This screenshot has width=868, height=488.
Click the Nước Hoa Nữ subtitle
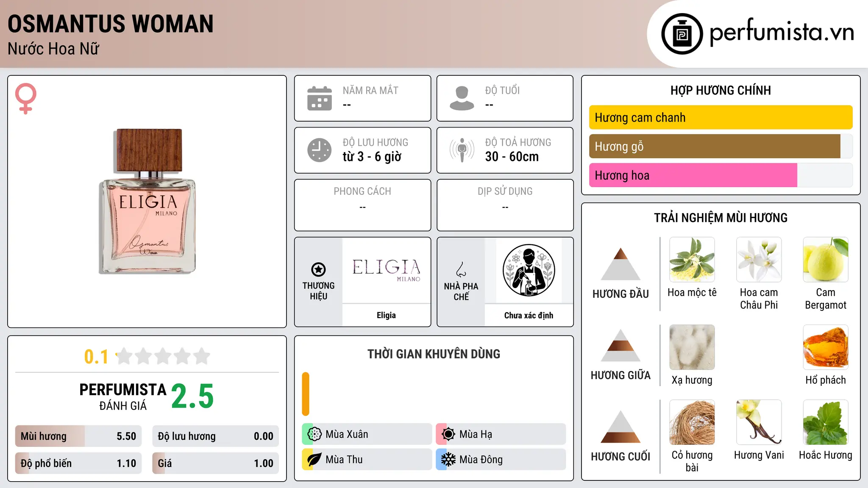[53, 49]
